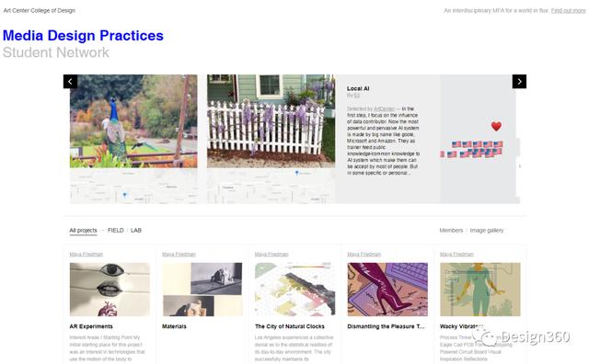The width and height of the screenshot is (589, 364).
Task: Click the Local AI title
Action: tap(358, 88)
